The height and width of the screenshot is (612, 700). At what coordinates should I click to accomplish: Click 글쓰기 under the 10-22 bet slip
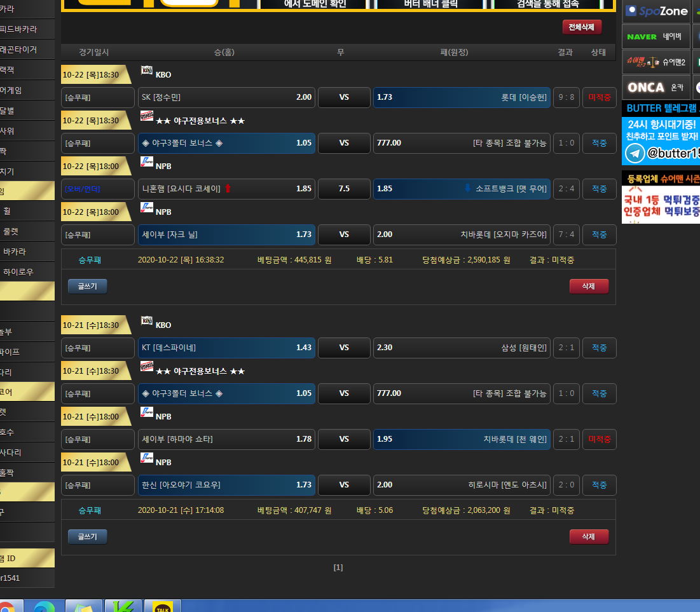pos(88,287)
